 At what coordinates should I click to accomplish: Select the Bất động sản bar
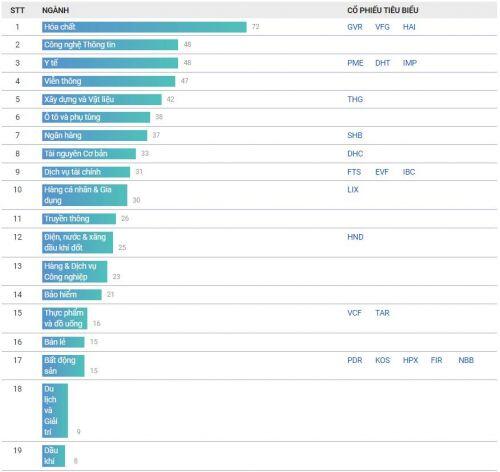point(63,366)
